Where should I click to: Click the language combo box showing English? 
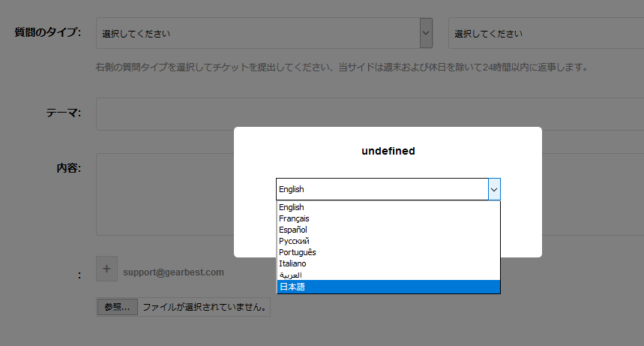[x=382, y=189]
